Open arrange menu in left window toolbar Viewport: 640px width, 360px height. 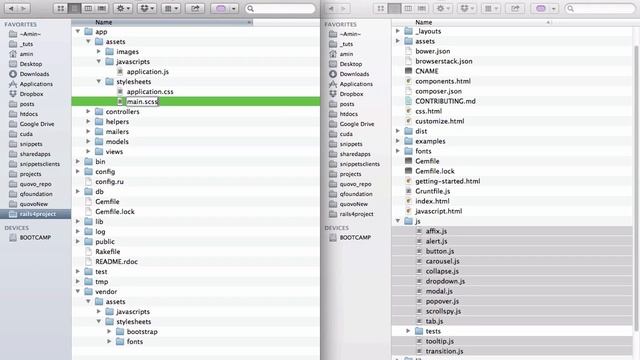pyautogui.click(x=171, y=8)
